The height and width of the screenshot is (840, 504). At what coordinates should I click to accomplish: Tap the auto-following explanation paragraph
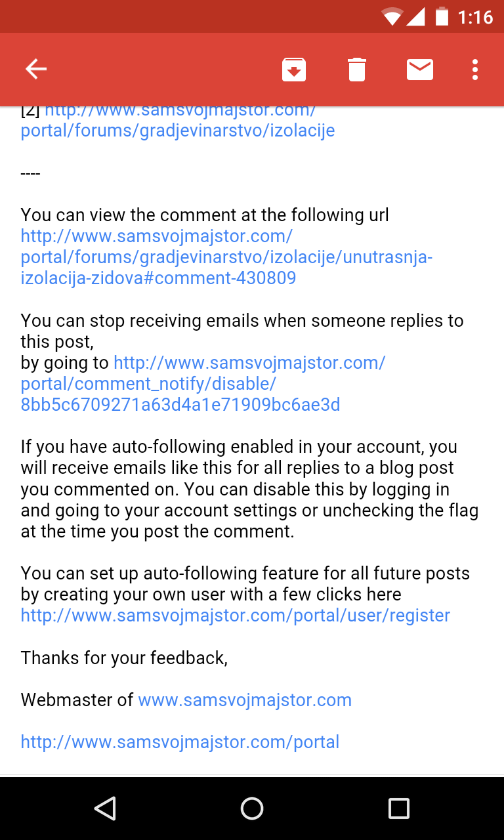[249, 489]
